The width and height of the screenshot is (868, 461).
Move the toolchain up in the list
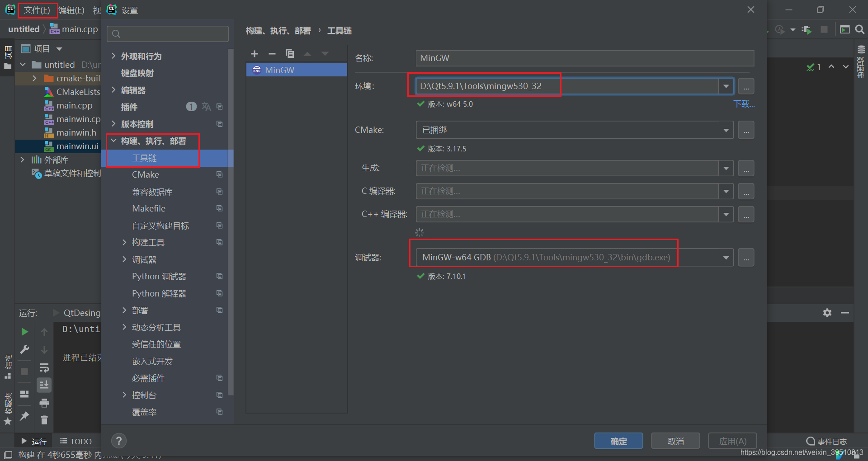coord(307,54)
